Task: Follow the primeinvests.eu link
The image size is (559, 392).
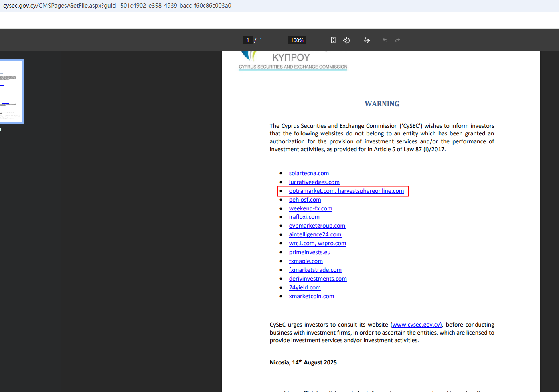Action: [x=310, y=252]
